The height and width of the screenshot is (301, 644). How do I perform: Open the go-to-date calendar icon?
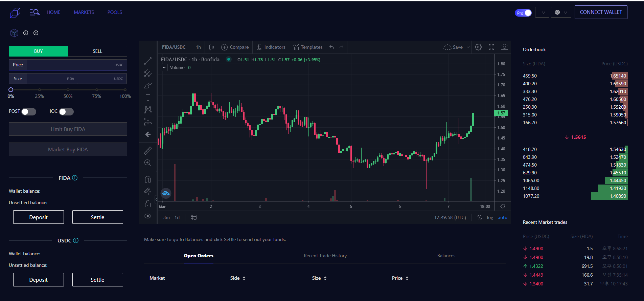pos(194,217)
